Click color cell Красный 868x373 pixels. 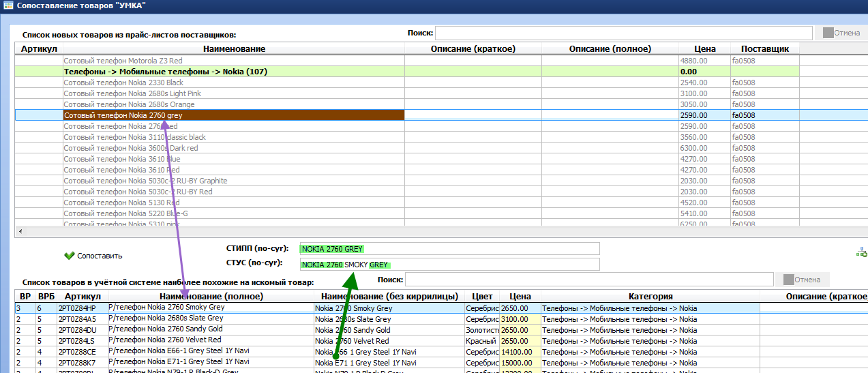(482, 341)
